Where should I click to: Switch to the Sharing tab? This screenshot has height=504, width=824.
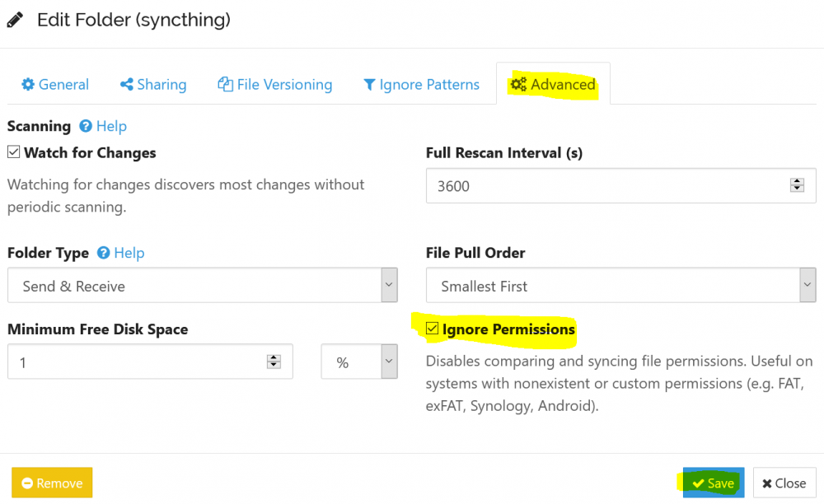[x=153, y=84]
